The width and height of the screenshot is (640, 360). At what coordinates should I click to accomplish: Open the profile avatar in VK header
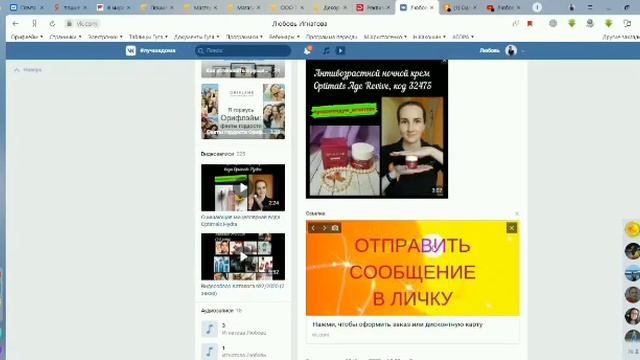point(511,51)
